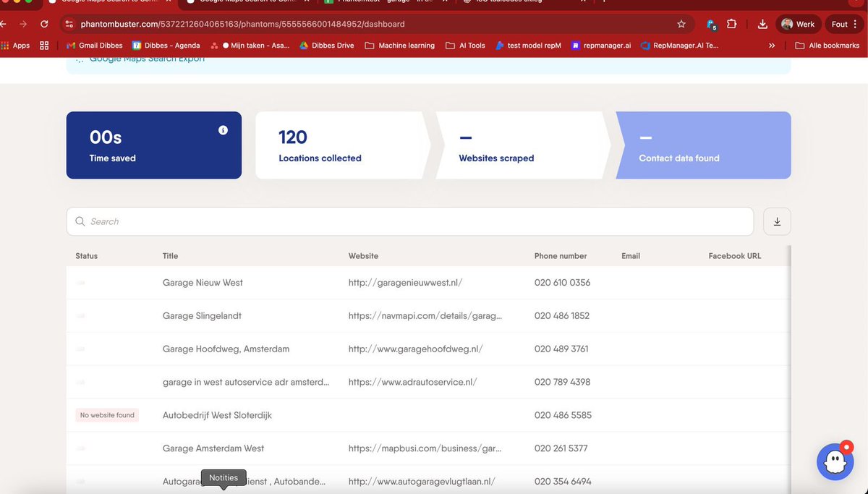Image resolution: width=868 pixels, height=494 pixels.
Task: Click the PhantomBuster ghost extension icon
Action: 711,24
